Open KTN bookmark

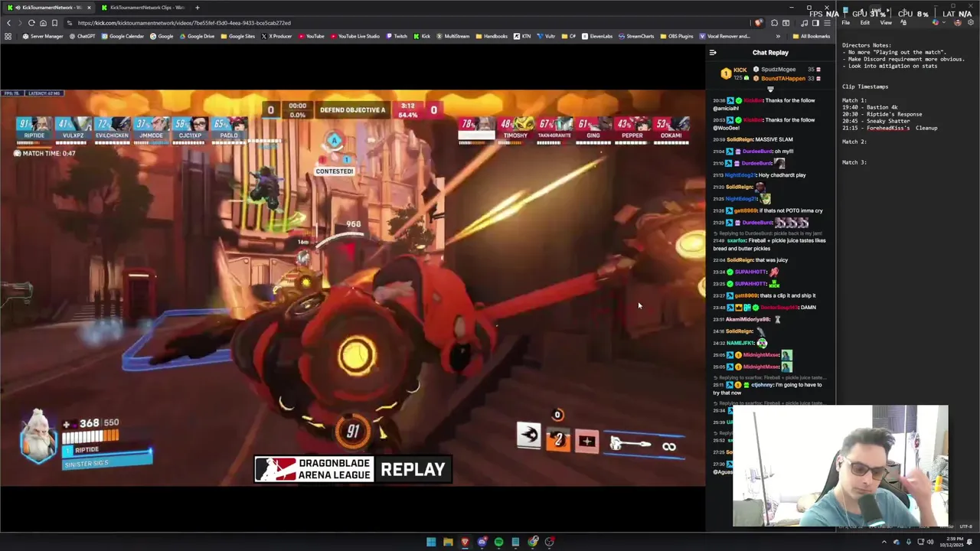point(522,36)
